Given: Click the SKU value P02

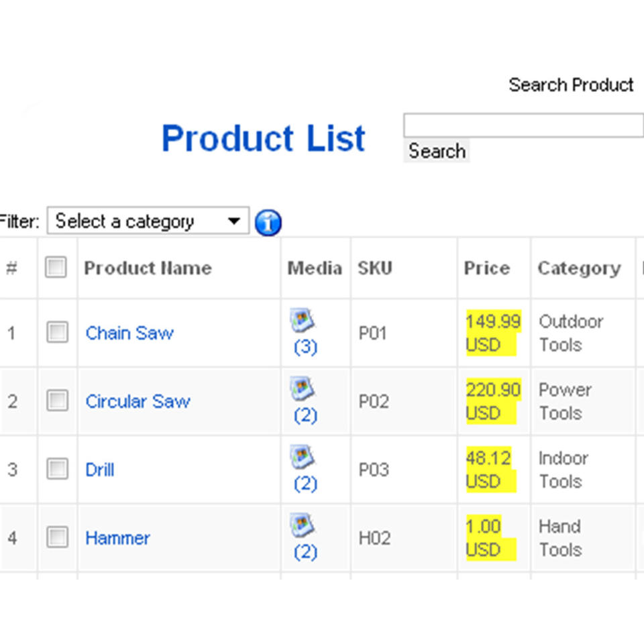Looking at the screenshot, I should [374, 402].
